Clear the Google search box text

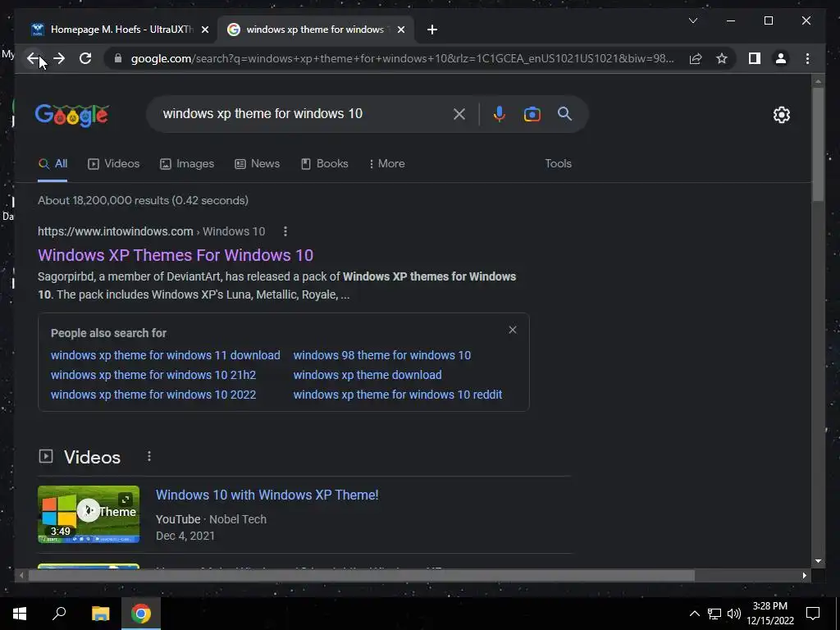(459, 114)
